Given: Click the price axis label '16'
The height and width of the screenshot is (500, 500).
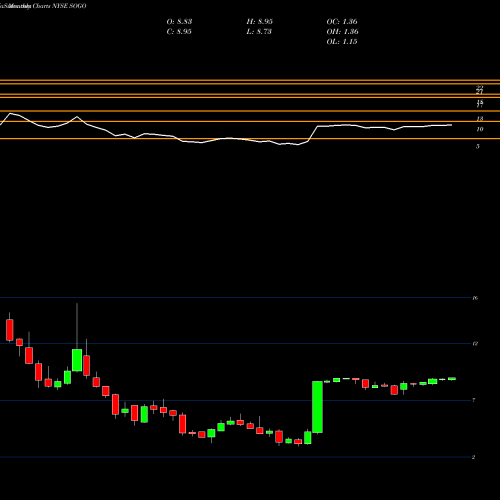Looking at the screenshot, I should [475, 298].
